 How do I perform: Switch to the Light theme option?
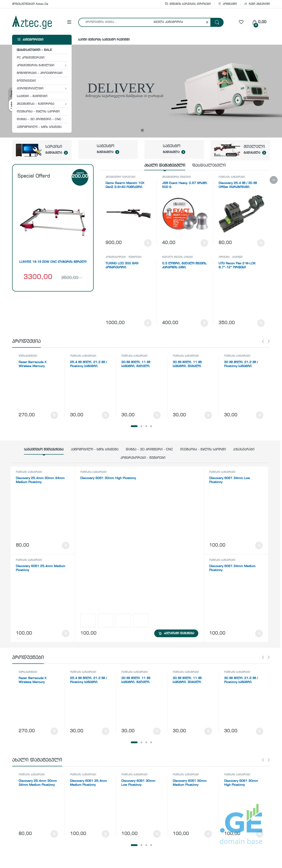pyautogui.click(x=11, y=105)
